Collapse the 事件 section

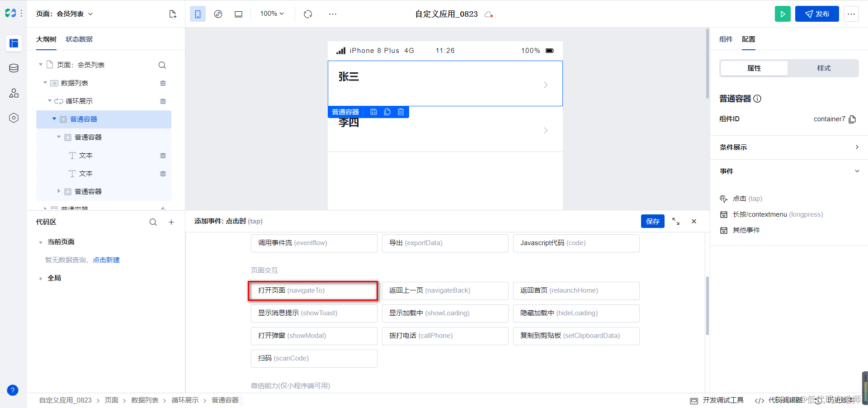tap(789, 171)
